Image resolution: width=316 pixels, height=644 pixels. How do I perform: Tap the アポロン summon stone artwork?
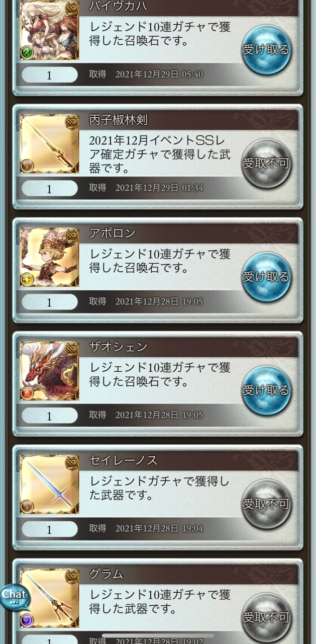coord(49,257)
